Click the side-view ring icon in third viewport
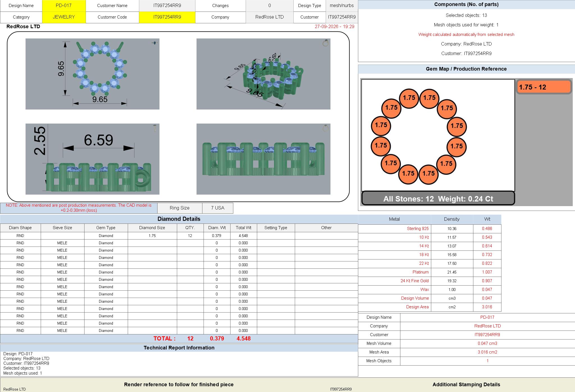 pos(155,128)
